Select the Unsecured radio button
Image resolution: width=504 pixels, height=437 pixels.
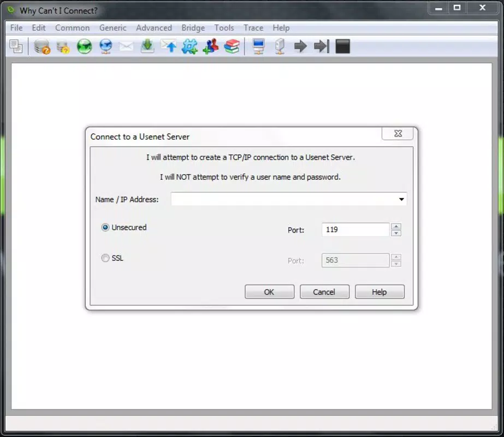[x=105, y=227]
